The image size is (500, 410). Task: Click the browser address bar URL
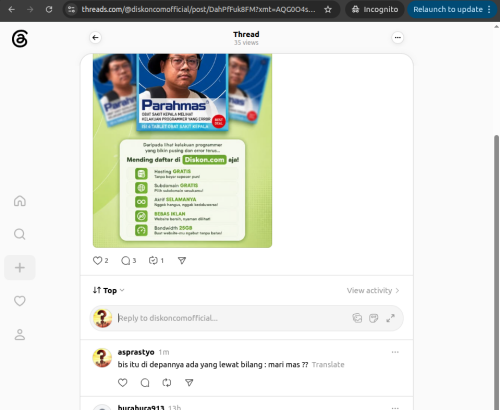[198, 9]
